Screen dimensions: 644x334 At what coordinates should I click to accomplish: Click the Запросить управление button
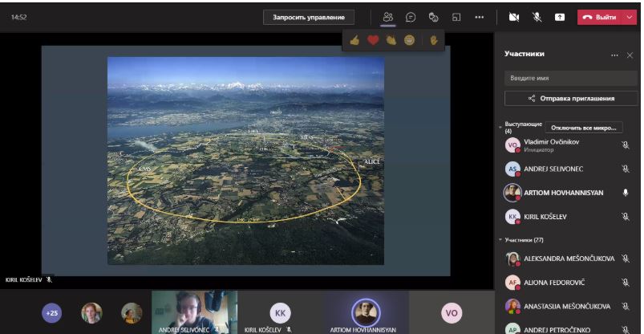309,18
